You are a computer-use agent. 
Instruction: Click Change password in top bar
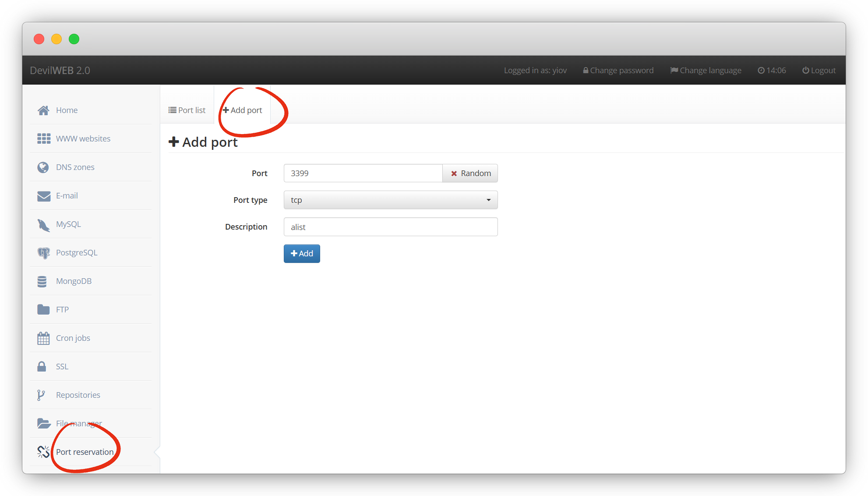coord(618,71)
